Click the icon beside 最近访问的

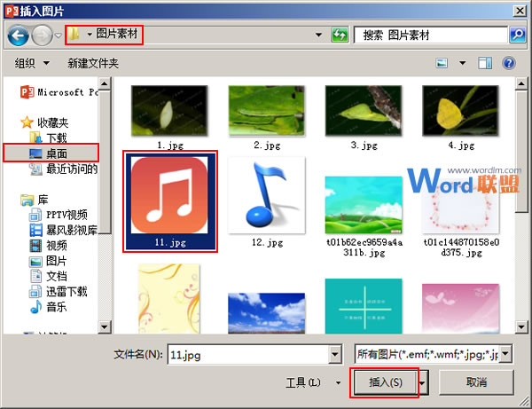point(35,169)
